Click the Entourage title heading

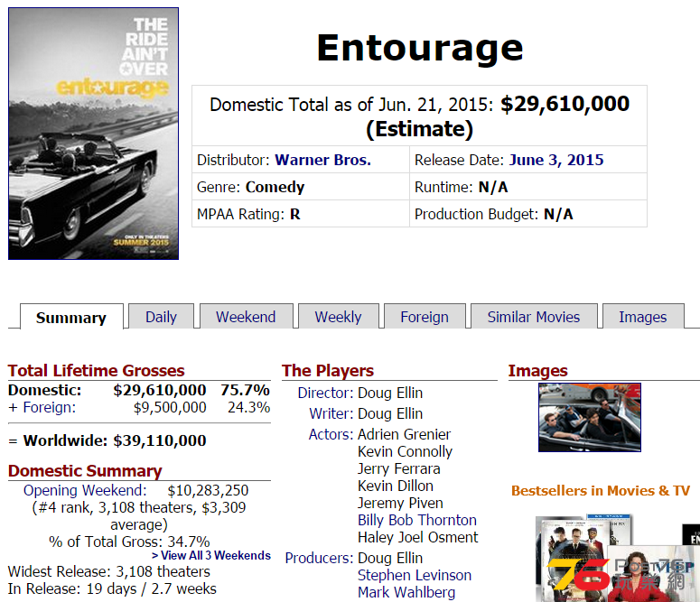(x=420, y=48)
